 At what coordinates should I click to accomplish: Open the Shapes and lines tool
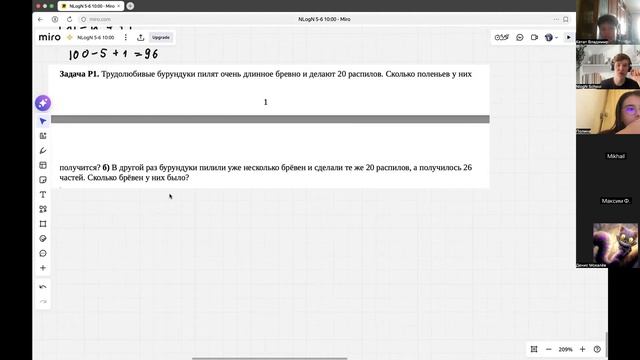tap(43, 209)
